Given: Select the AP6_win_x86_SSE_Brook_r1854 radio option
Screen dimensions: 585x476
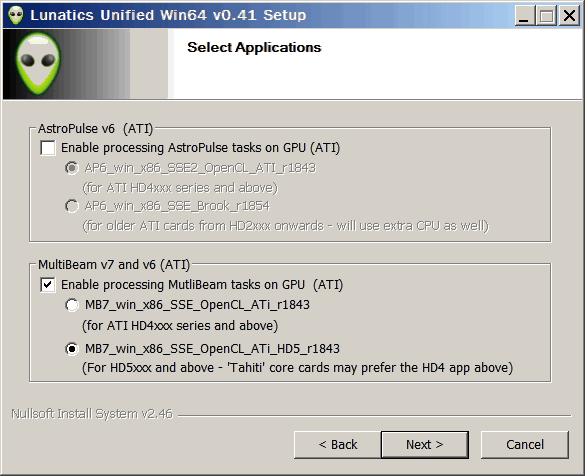Looking at the screenshot, I should coord(72,206).
